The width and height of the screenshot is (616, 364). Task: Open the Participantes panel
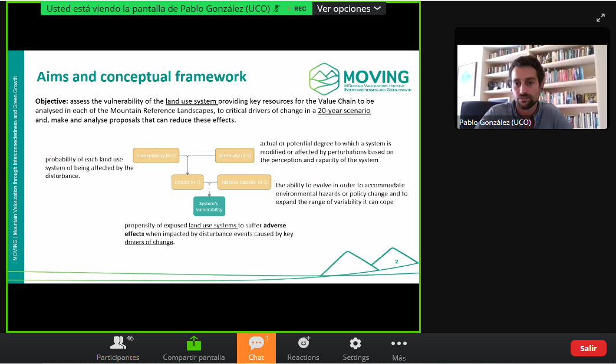coord(117,348)
